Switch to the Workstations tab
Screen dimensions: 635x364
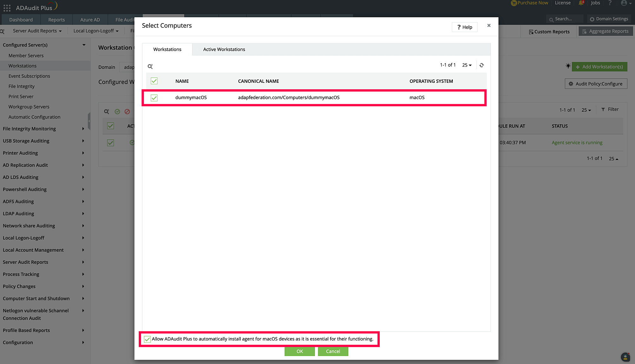[x=167, y=49]
